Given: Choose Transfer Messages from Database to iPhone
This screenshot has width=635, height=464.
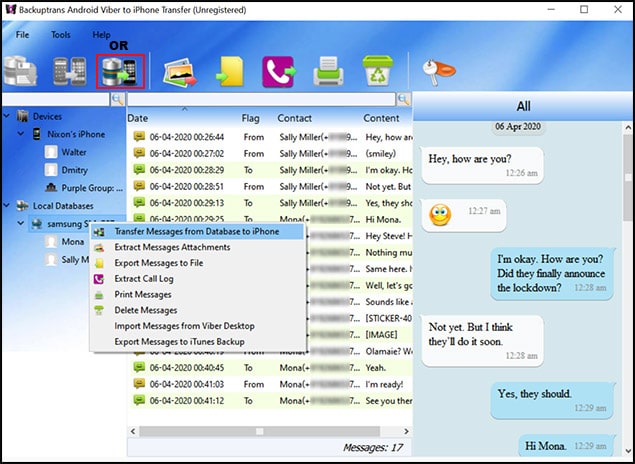Looking at the screenshot, I should pos(196,231).
